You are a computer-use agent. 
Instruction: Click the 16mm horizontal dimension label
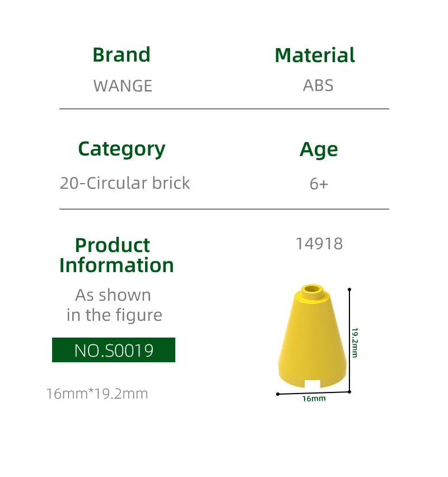[314, 399]
